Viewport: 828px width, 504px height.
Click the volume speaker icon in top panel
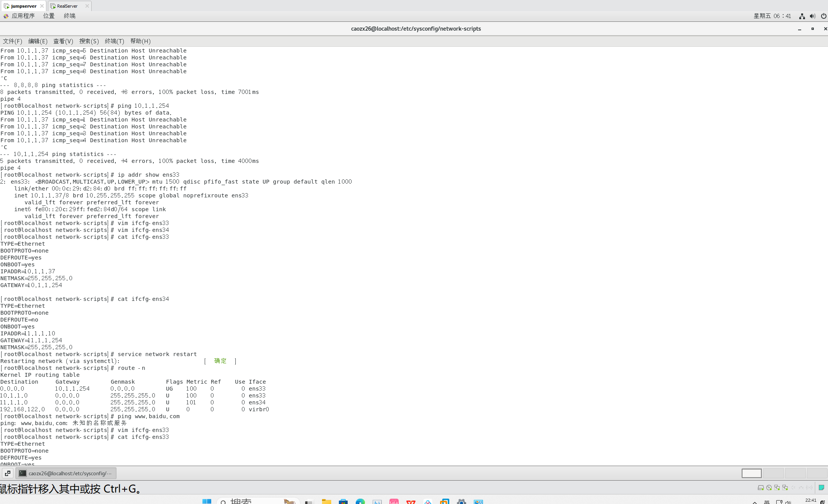tap(813, 16)
